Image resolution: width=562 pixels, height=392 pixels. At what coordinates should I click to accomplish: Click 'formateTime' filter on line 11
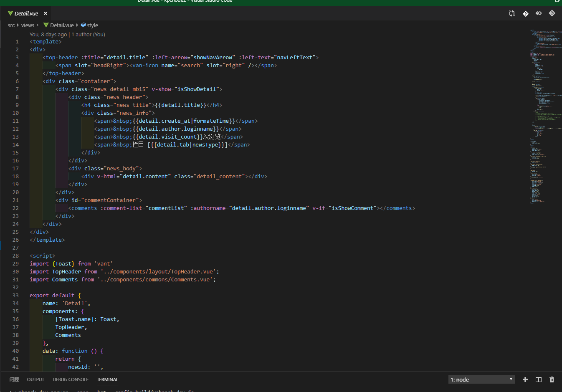[x=211, y=121]
